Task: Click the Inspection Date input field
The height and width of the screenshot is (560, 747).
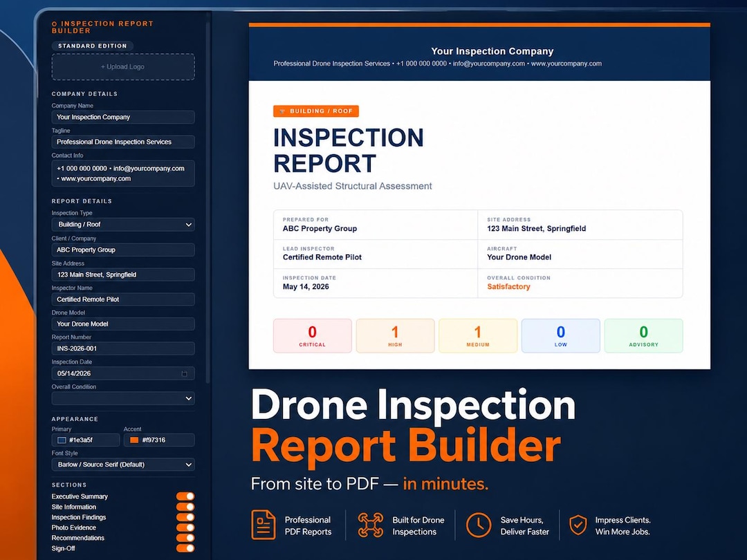Action: 123,373
